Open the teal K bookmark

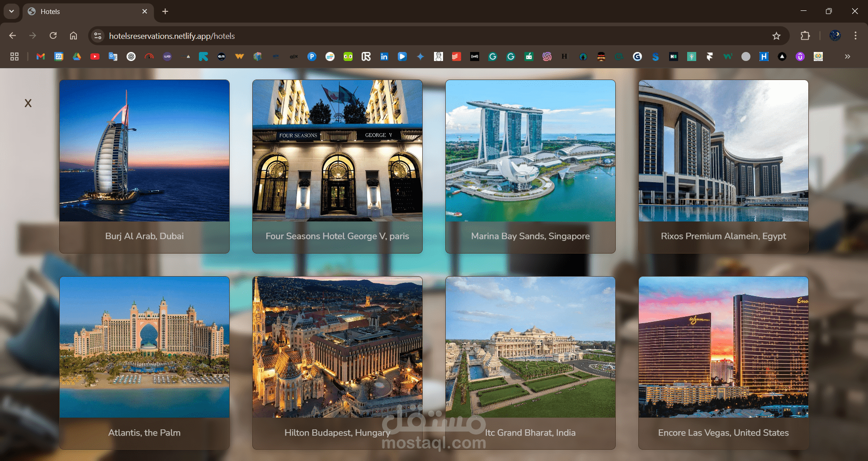[203, 56]
